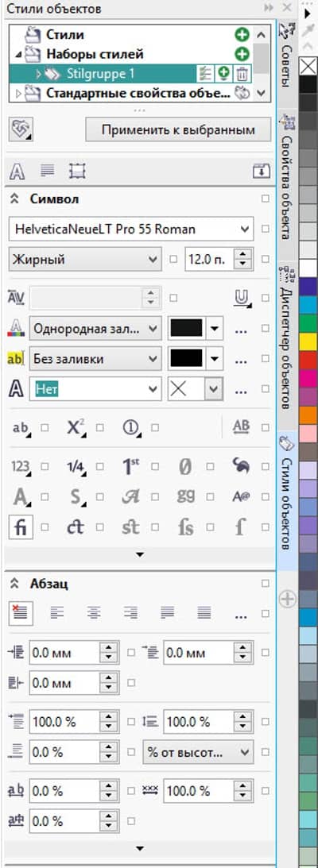Viewport: 318px width, 868px height.
Task: Delete the Stilgruppe 1 style set
Action: [x=242, y=74]
